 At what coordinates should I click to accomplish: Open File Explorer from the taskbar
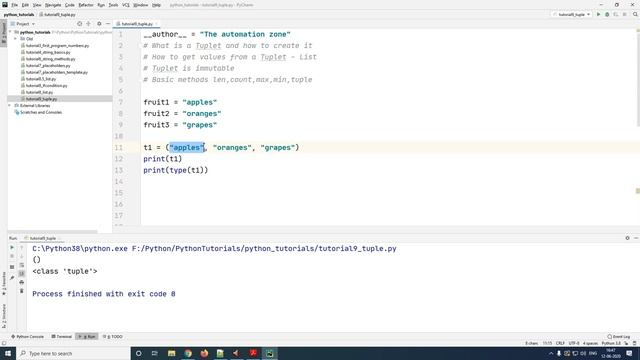point(171,353)
